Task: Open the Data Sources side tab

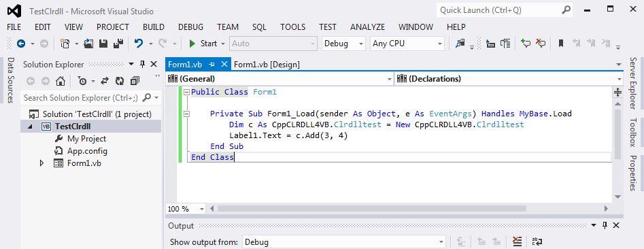Action: (11, 80)
